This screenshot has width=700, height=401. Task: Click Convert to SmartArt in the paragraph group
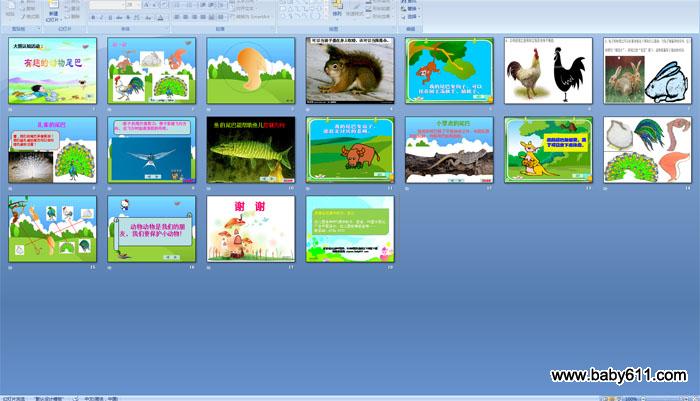pos(250,17)
